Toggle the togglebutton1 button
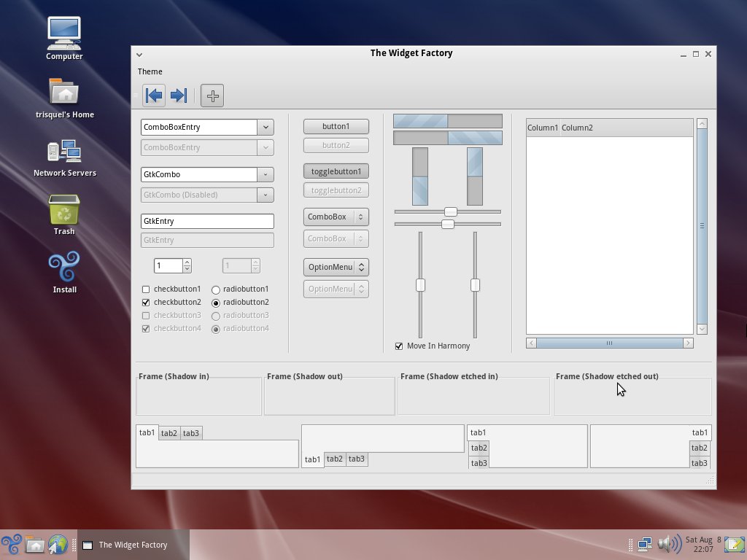The height and width of the screenshot is (560, 747). click(336, 171)
